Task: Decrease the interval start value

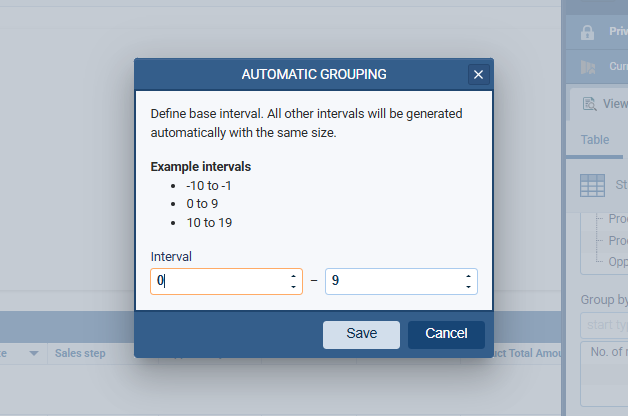Action: coord(294,287)
